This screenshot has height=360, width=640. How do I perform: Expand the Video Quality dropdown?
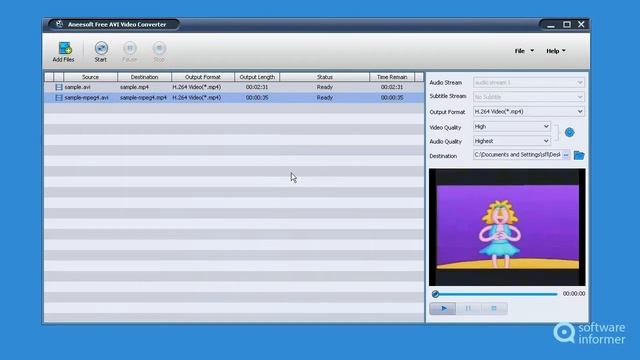546,127
